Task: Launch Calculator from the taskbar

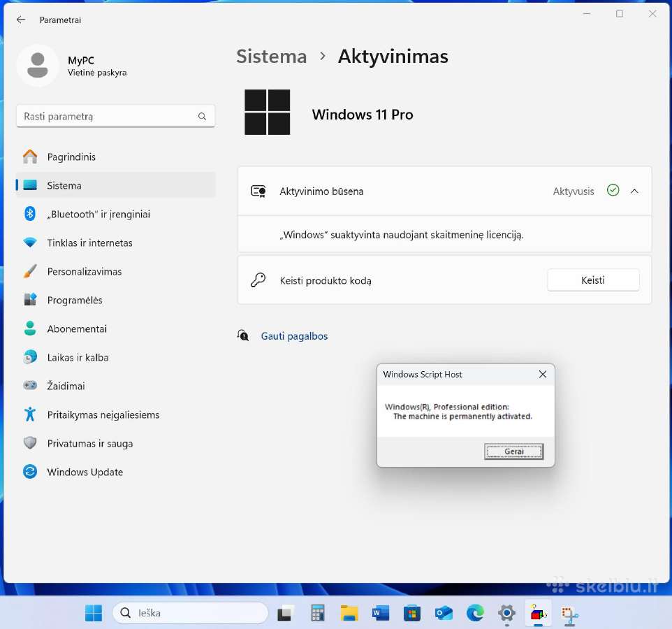Action: pyautogui.click(x=318, y=614)
